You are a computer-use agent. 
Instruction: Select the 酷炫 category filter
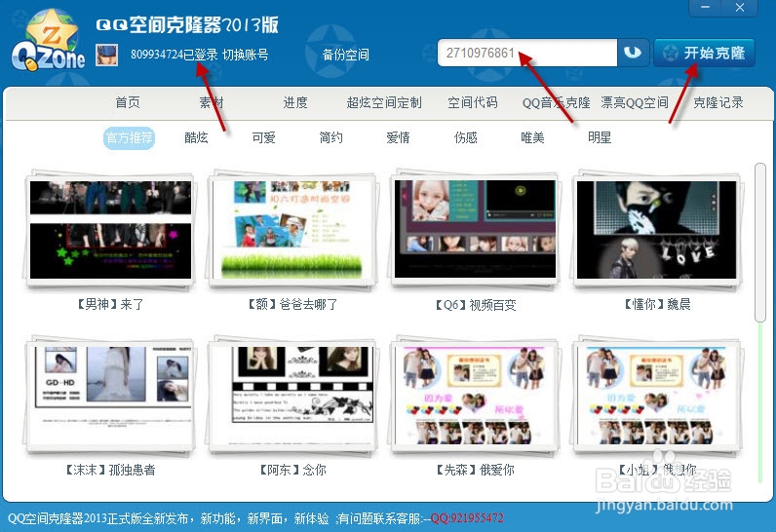[196, 137]
